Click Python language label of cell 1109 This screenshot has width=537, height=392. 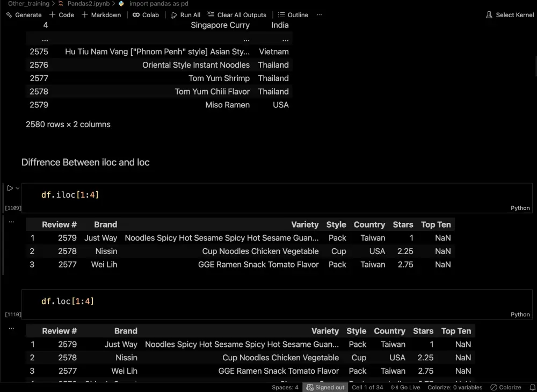tap(520, 208)
